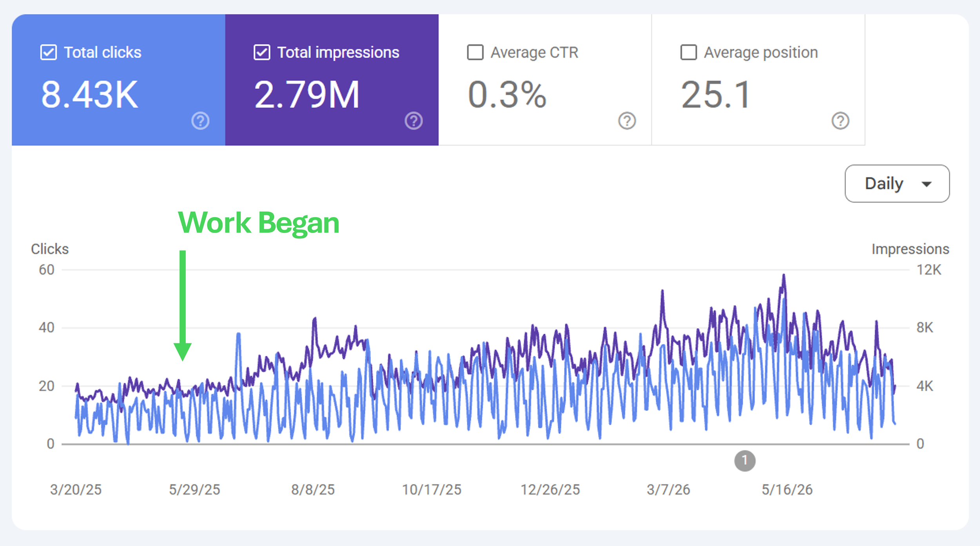Screen dimensions: 980x546
Task: Click the Clicks axis title
Action: (50, 249)
